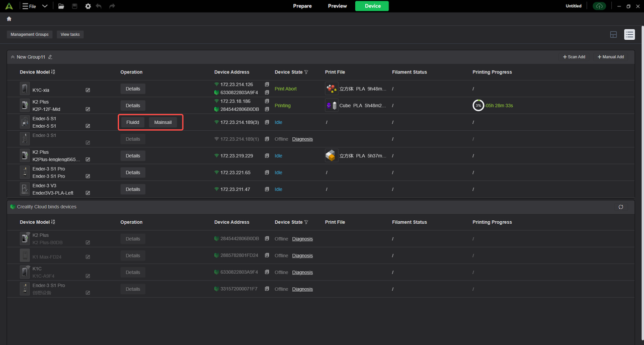The width and height of the screenshot is (644, 345).
Task: Click the 05h 28m 33s remaining time
Action: (500, 106)
